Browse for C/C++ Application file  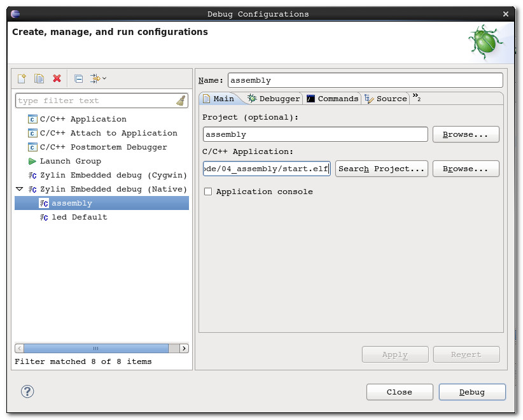click(x=466, y=169)
